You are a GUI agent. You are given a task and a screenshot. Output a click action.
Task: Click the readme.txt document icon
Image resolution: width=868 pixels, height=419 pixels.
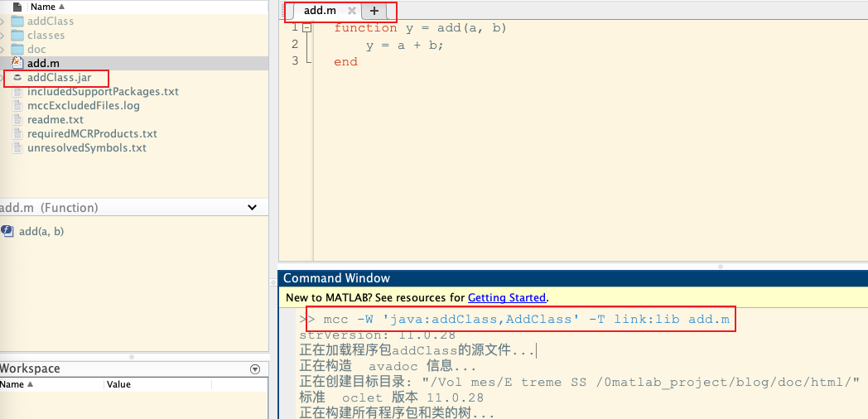click(17, 119)
